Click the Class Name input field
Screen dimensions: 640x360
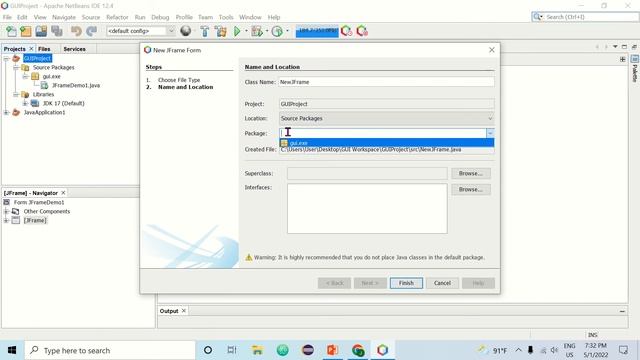pyautogui.click(x=386, y=82)
